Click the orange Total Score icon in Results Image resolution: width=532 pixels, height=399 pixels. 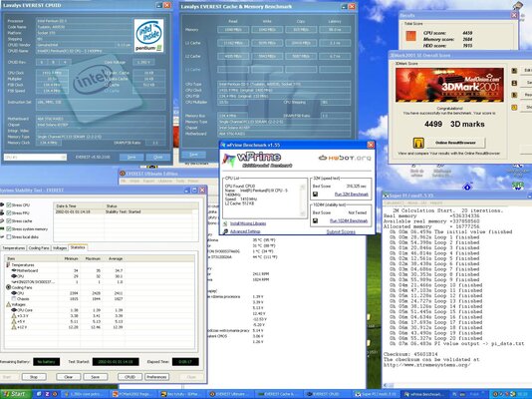(410, 36)
